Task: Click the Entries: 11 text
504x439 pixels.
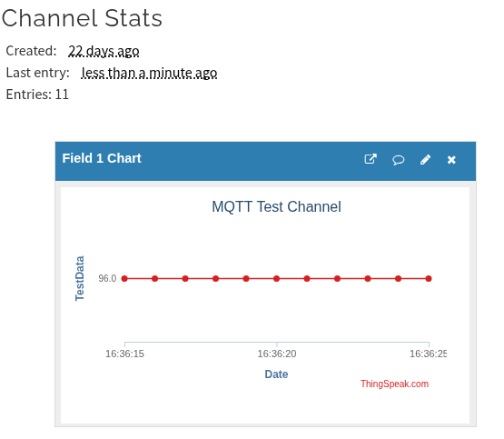Action: (37, 95)
